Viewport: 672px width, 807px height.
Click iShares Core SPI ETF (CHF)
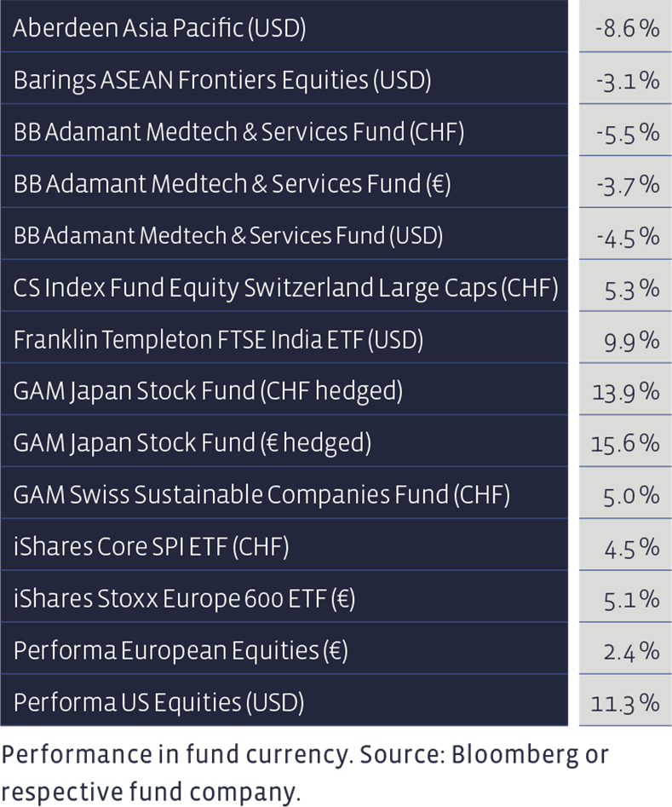click(x=151, y=547)
